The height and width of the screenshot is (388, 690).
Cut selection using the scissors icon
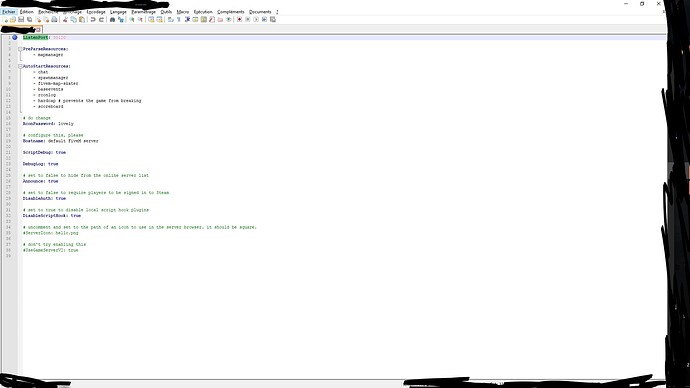click(65, 19)
